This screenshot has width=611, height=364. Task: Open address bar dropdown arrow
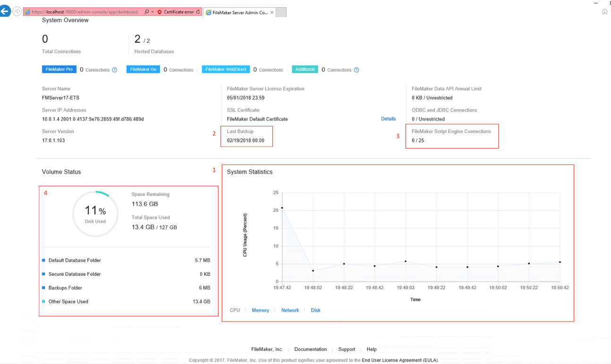[152, 12]
